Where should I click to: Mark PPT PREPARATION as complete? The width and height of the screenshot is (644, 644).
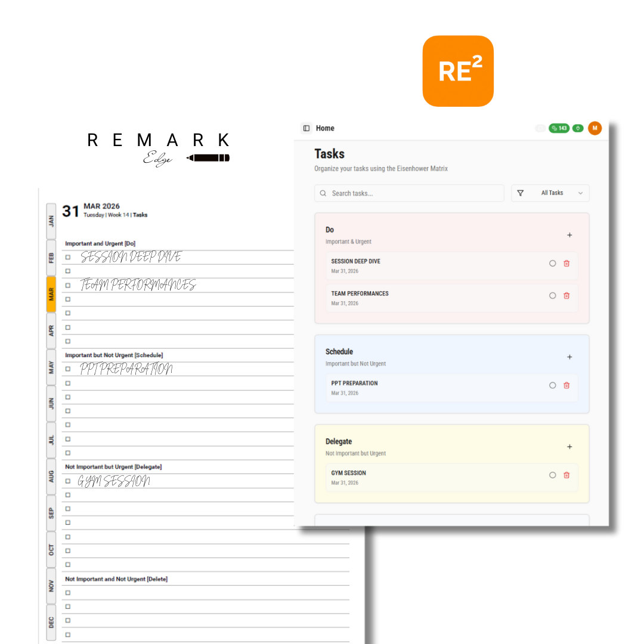click(552, 385)
